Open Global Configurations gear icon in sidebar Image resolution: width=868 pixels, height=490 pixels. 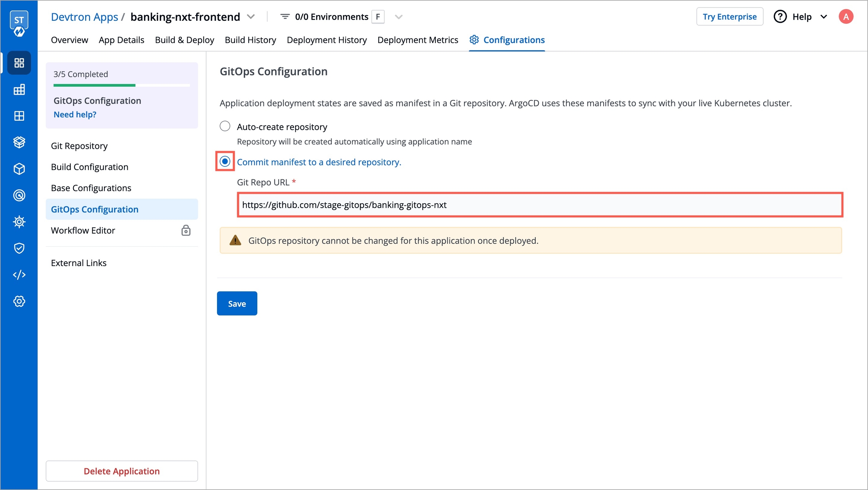pos(19,302)
